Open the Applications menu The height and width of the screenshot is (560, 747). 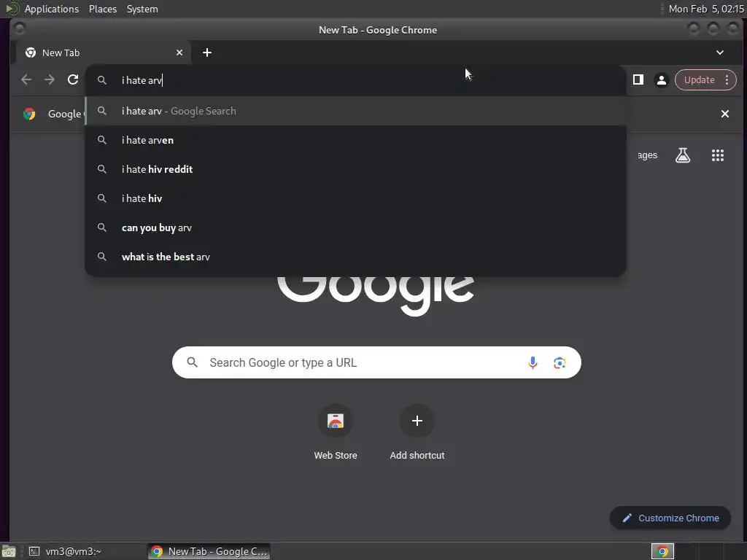click(52, 9)
